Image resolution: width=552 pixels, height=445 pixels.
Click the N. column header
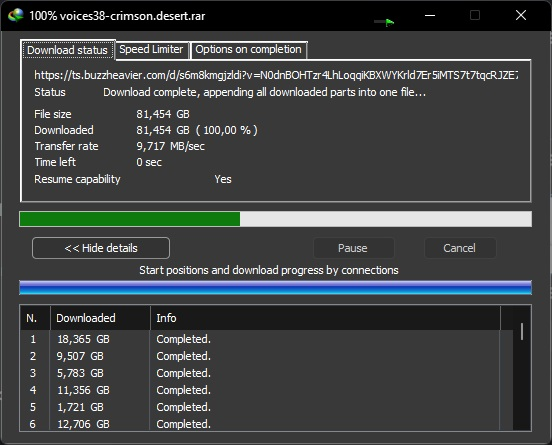coord(35,318)
